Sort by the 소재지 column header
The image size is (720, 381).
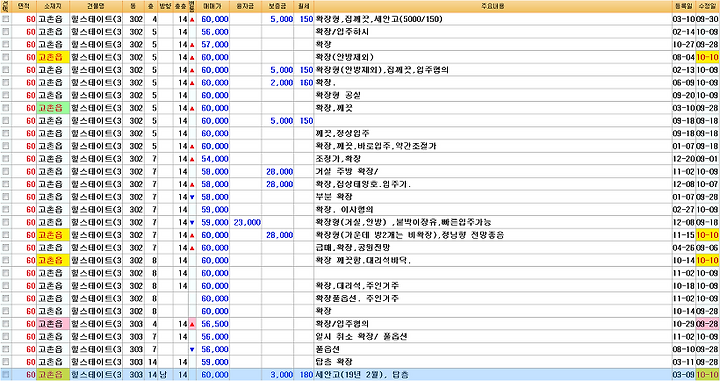[x=53, y=6]
